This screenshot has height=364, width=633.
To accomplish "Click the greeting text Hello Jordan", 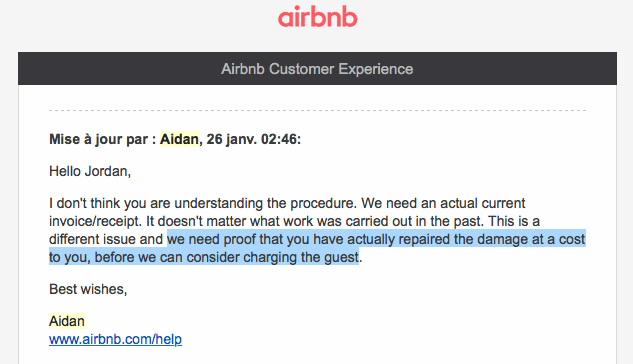I will [x=90, y=172].
